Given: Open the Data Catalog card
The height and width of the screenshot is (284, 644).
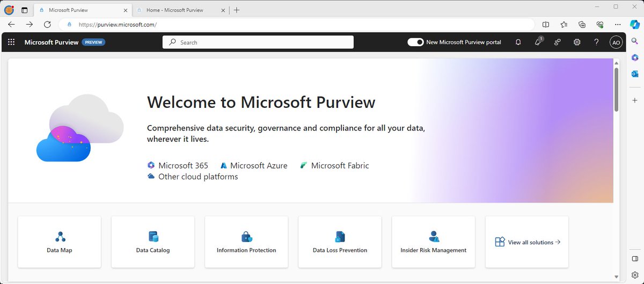Looking at the screenshot, I should (153, 242).
